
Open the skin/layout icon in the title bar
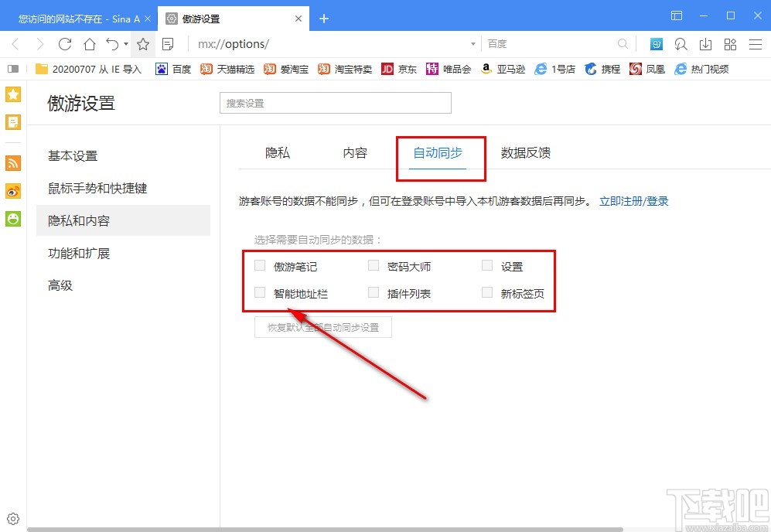coord(677,15)
